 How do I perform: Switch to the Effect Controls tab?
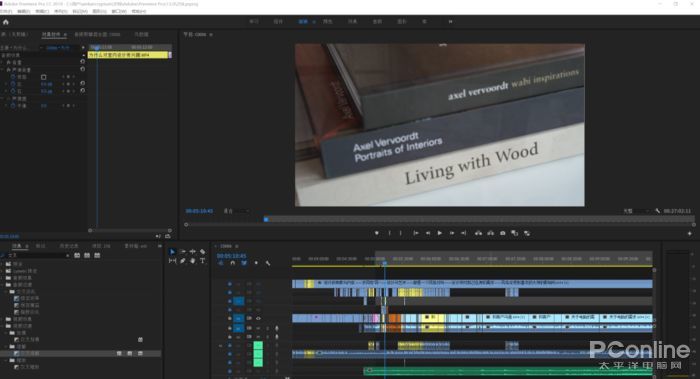(51, 34)
